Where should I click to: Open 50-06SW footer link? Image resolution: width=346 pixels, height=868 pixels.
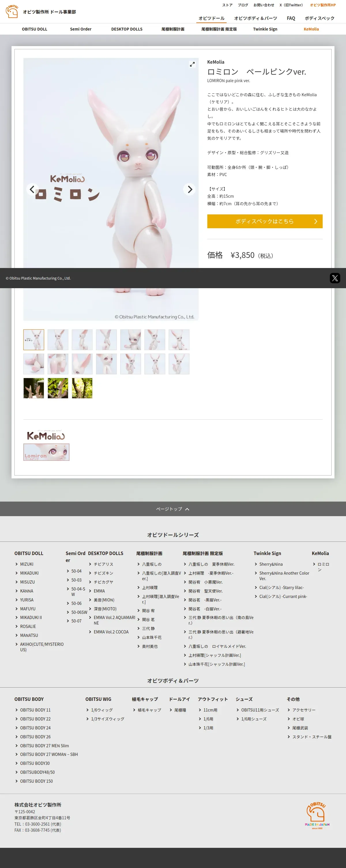(x=79, y=612)
